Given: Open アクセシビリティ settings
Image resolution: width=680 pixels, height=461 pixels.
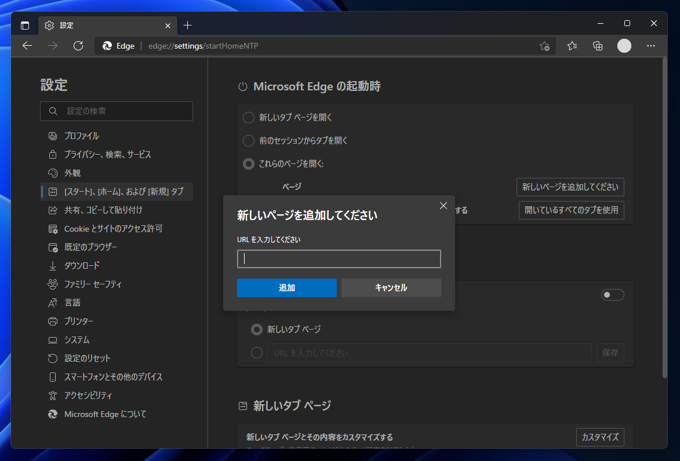Looking at the screenshot, I should pos(116,396).
